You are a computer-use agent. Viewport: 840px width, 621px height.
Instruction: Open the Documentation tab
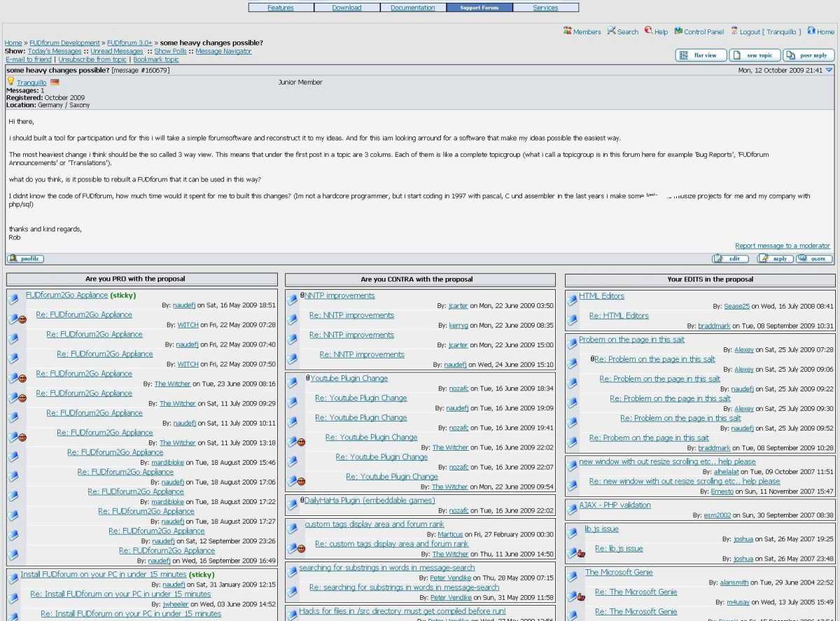click(x=413, y=8)
